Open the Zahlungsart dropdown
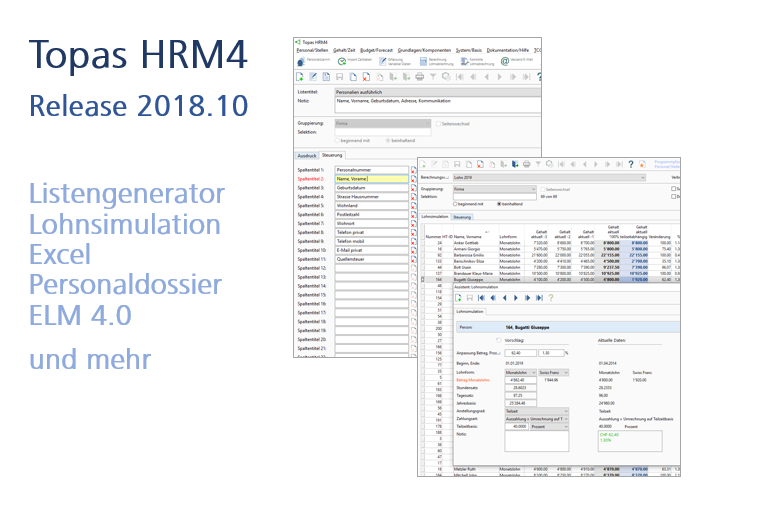This screenshot has width=778, height=512. (x=536, y=419)
